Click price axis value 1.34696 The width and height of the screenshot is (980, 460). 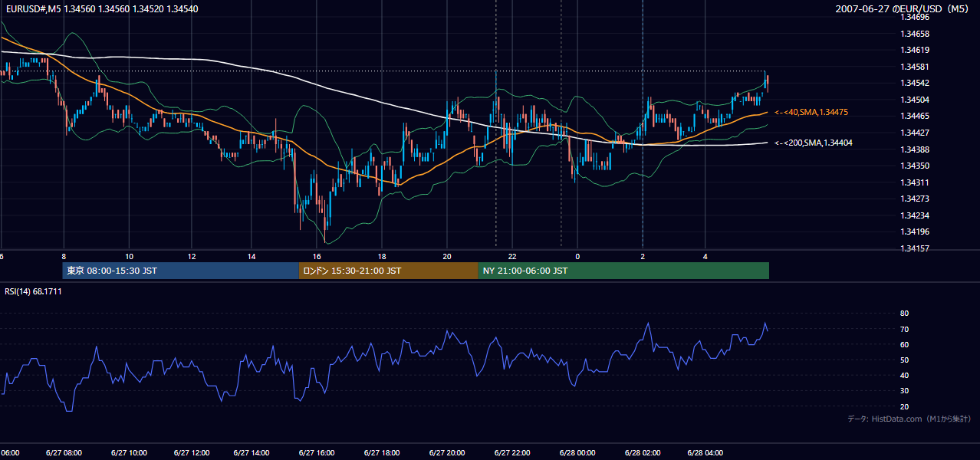pyautogui.click(x=914, y=17)
